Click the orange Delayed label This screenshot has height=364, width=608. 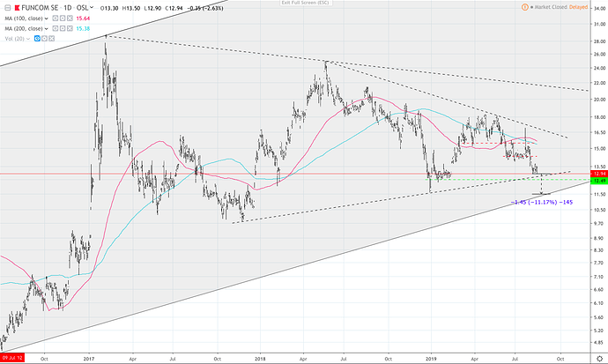click(x=578, y=7)
